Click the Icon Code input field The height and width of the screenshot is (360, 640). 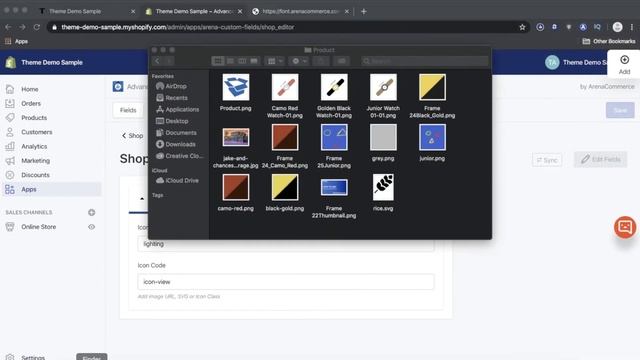click(x=286, y=282)
